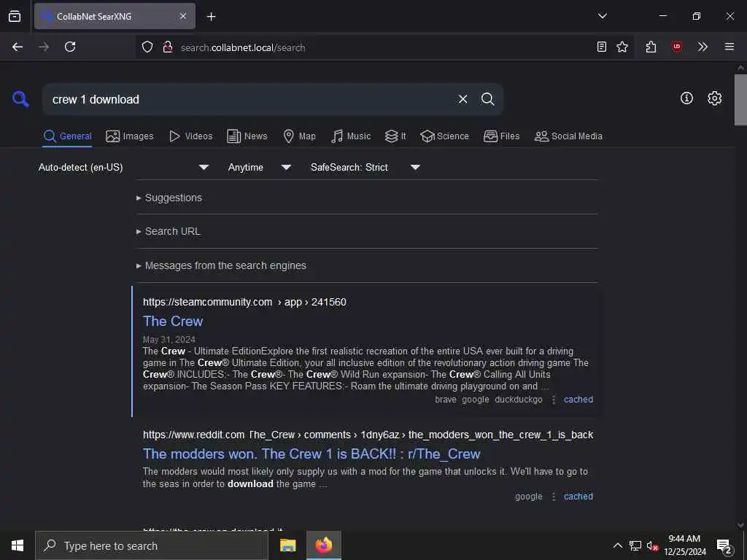Switch to the It tab

click(395, 136)
